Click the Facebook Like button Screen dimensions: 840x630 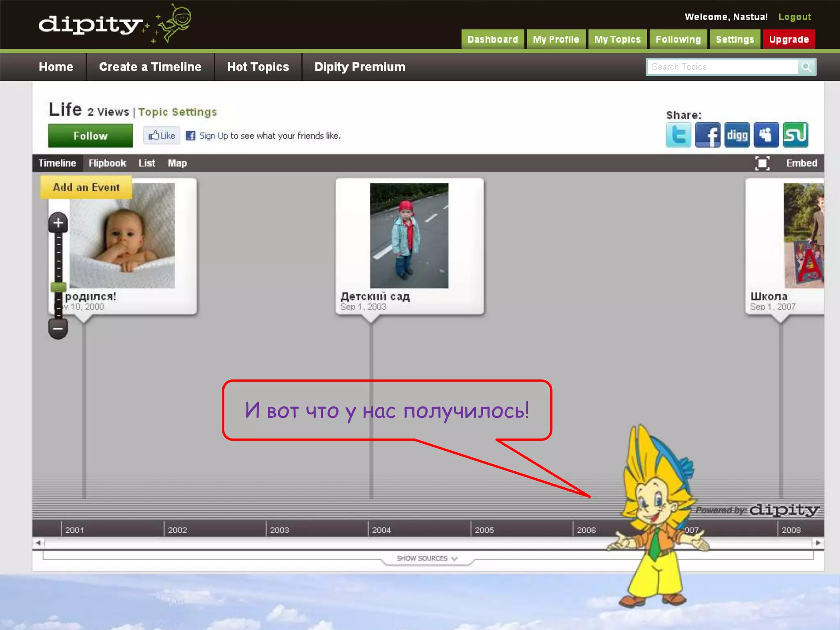(162, 135)
